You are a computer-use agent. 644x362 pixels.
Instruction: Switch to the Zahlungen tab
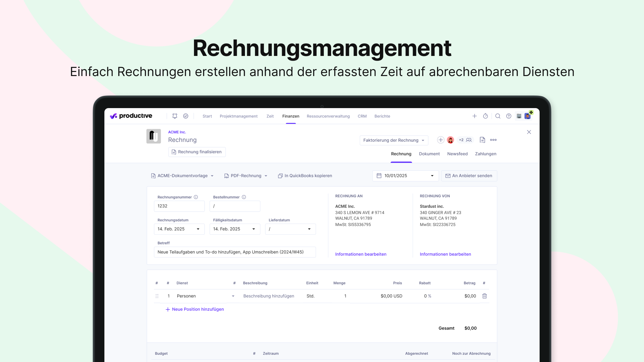point(486,154)
